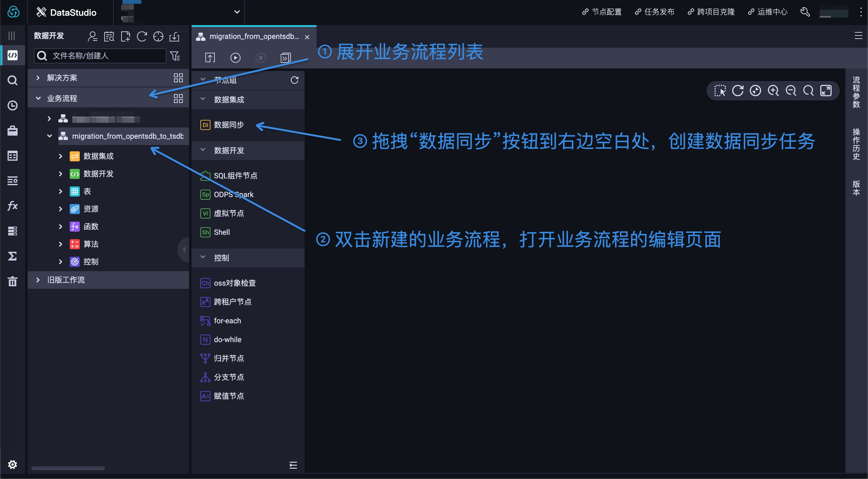Image resolution: width=868 pixels, height=479 pixels.
Task: Open the project selector dropdown arrow
Action: click(237, 12)
